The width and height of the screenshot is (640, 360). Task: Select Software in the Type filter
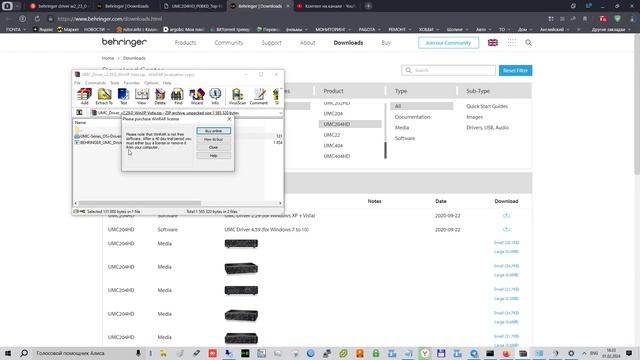pos(404,138)
